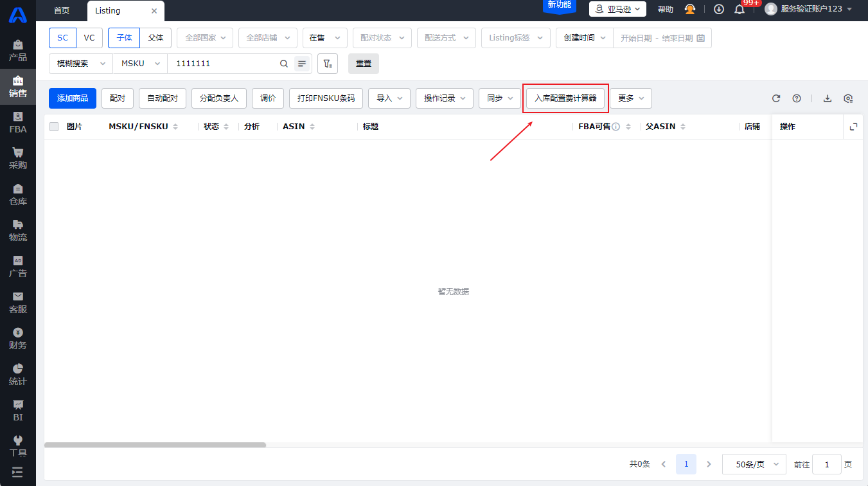This screenshot has width=868, height=486.
Task: Open the FBA sidebar module
Action: (x=18, y=123)
